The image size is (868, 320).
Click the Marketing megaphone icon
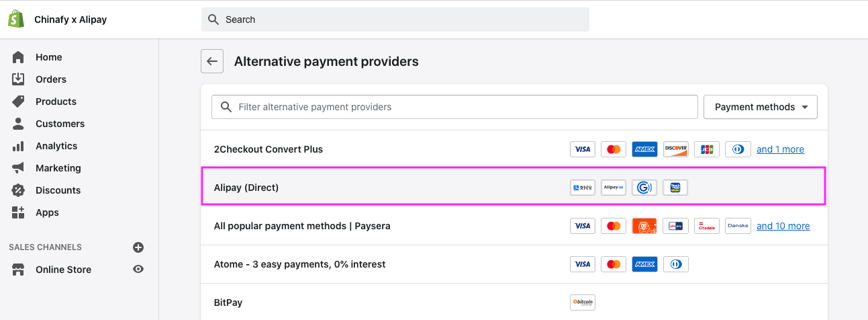coord(18,168)
